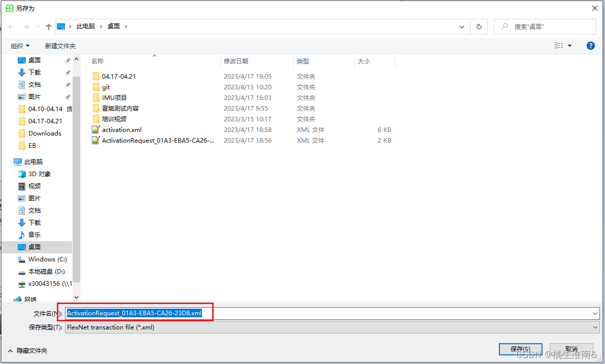Click the refresh button beside address bar

coord(479,26)
